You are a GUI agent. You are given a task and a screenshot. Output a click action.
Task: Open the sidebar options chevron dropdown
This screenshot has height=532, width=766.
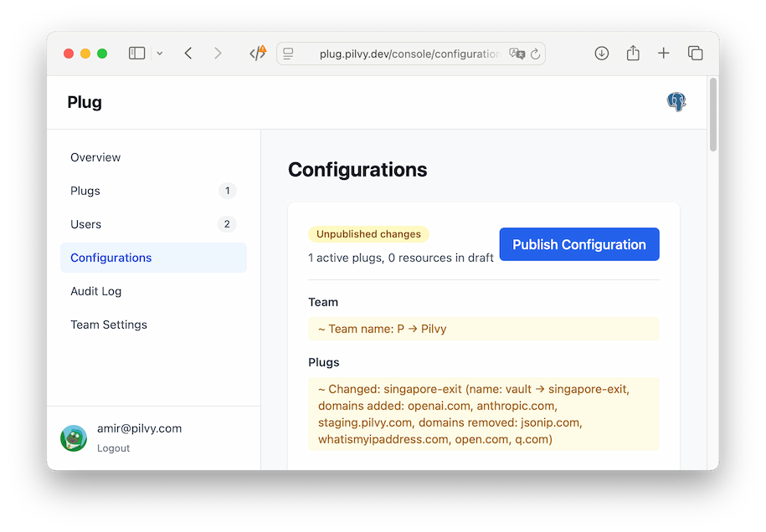[x=159, y=53]
